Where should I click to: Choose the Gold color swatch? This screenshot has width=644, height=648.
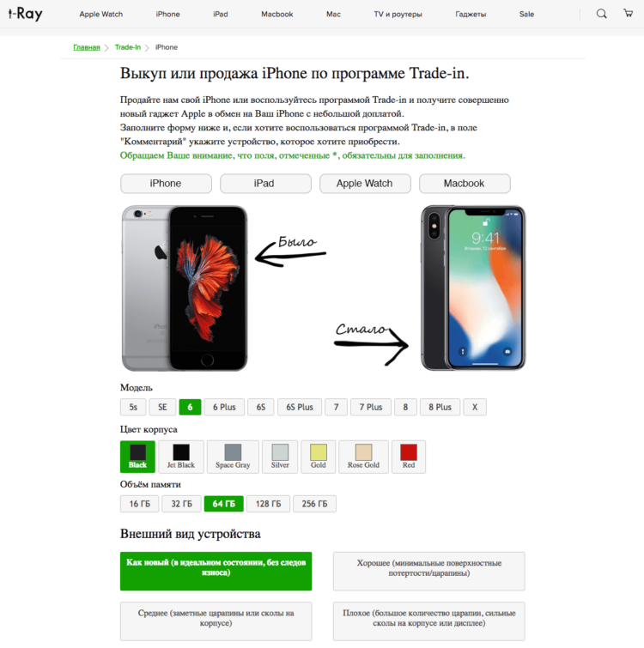319,457
